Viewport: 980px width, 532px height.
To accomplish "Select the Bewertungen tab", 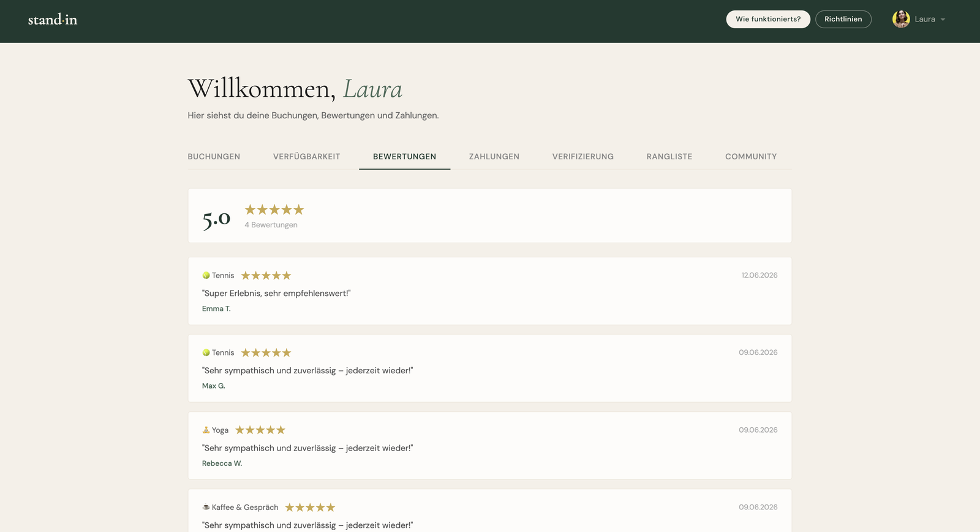I will (404, 157).
